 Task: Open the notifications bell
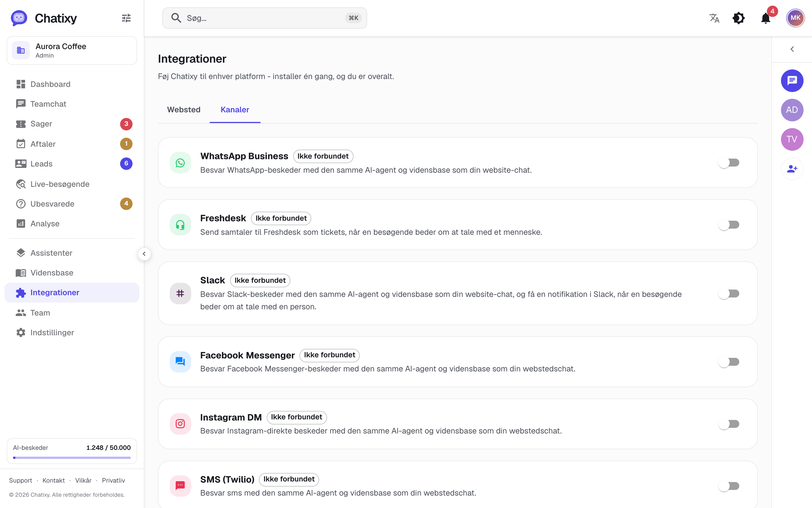[766, 18]
